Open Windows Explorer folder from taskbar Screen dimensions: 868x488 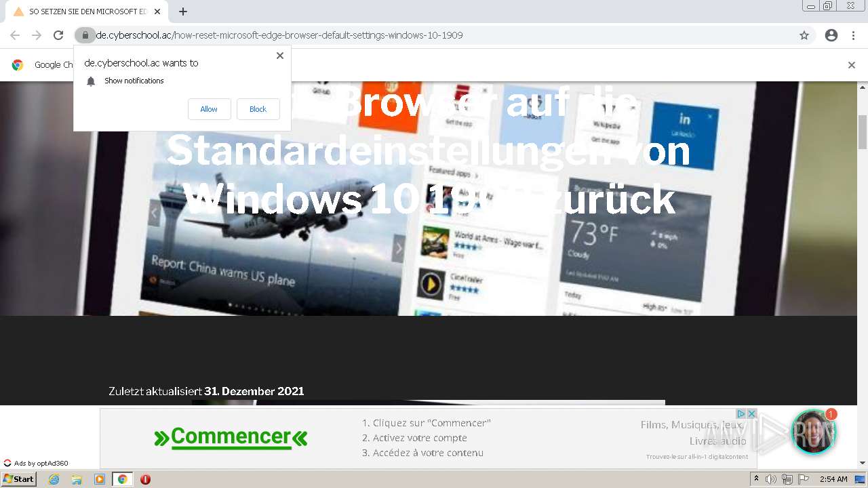coord(77,479)
